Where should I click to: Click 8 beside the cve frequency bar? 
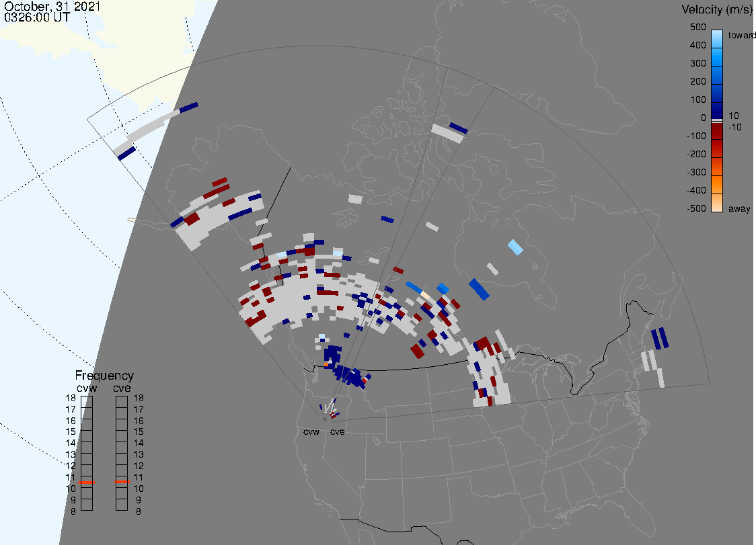coord(139,512)
